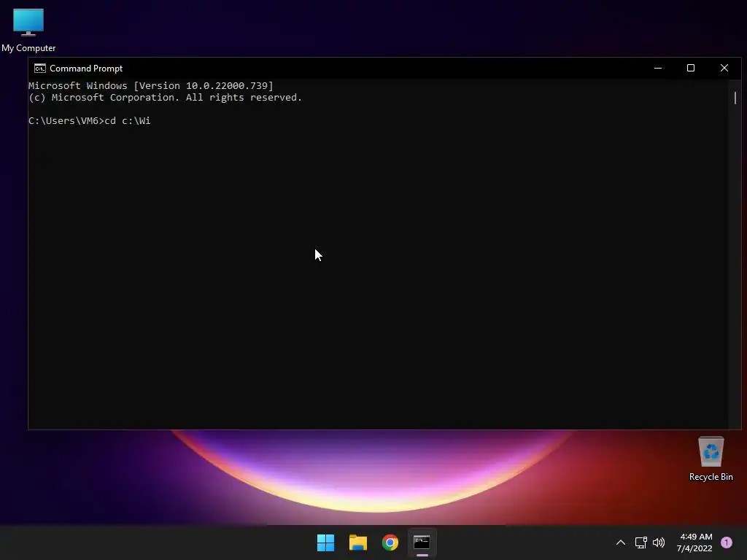Click the Command Prompt title bar icon
The image size is (747, 560).
click(40, 68)
